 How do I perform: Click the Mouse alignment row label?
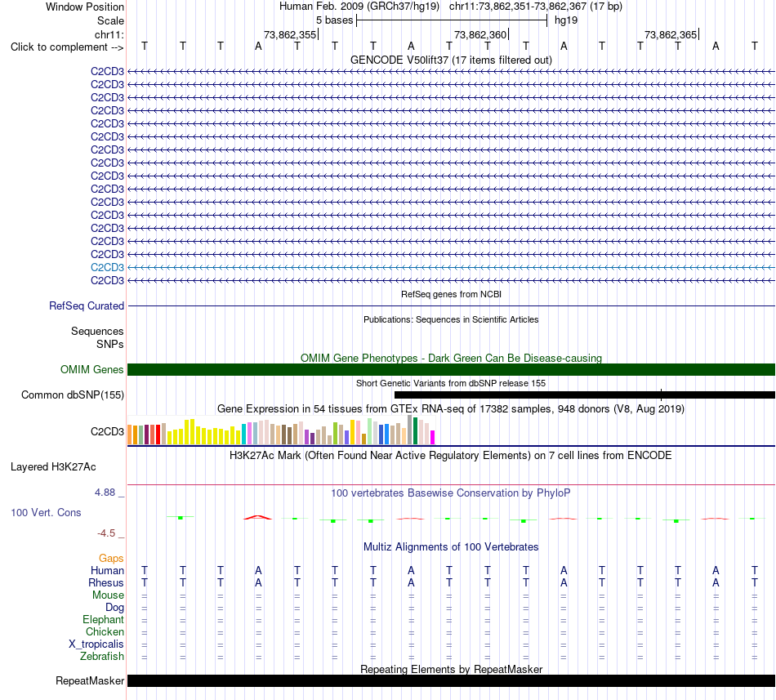click(x=108, y=595)
